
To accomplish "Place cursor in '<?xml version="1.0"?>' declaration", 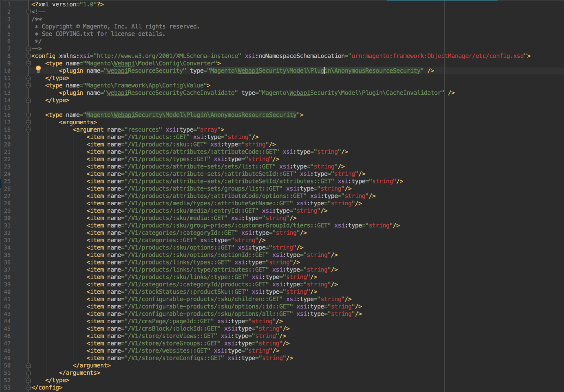I will tap(68, 5).
